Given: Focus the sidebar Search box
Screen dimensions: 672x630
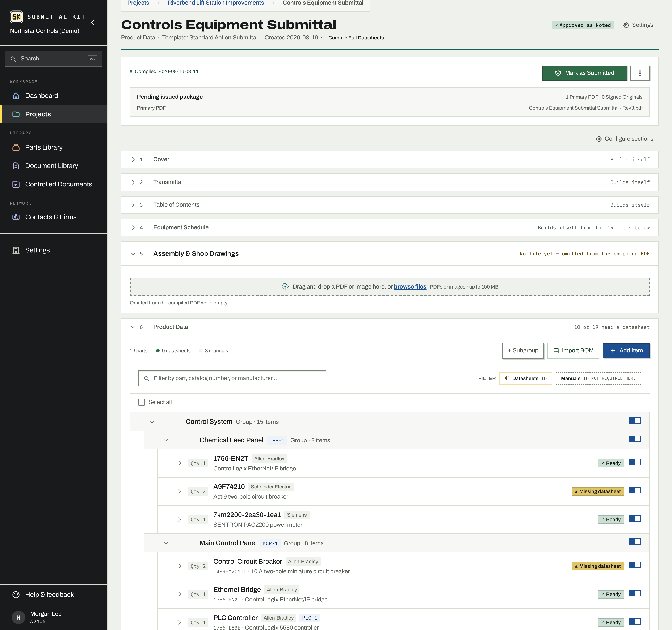Looking at the screenshot, I should pyautogui.click(x=53, y=59).
